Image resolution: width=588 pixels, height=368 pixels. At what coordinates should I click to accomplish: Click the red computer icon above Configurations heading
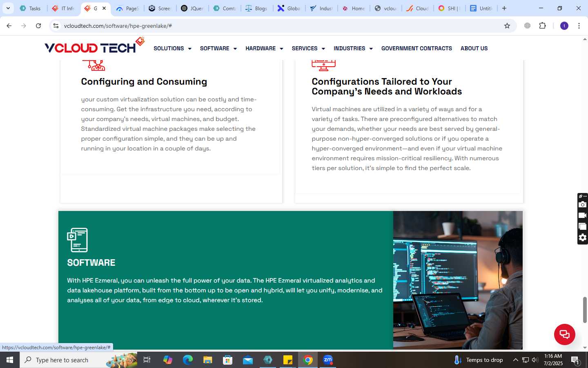[323, 65]
